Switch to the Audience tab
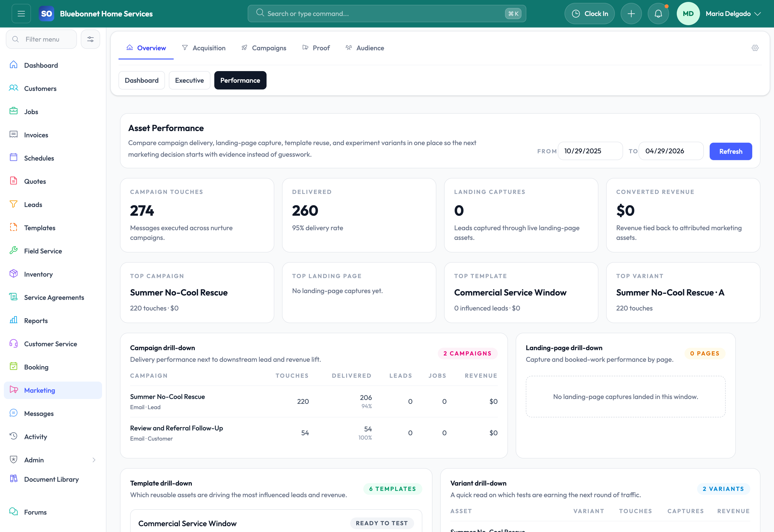The image size is (774, 532). coord(365,48)
